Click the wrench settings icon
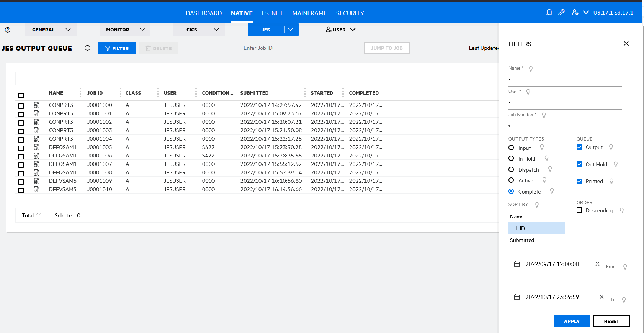The image size is (644, 333). [562, 12]
